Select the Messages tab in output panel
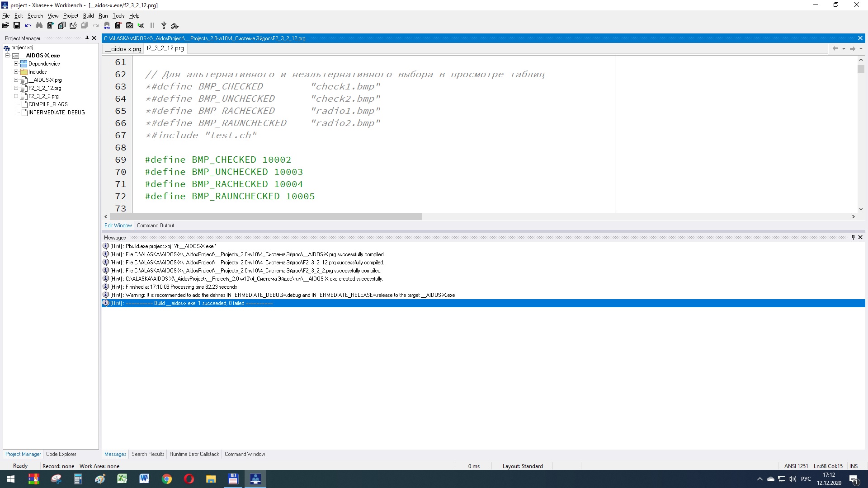The width and height of the screenshot is (868, 488). pos(116,455)
